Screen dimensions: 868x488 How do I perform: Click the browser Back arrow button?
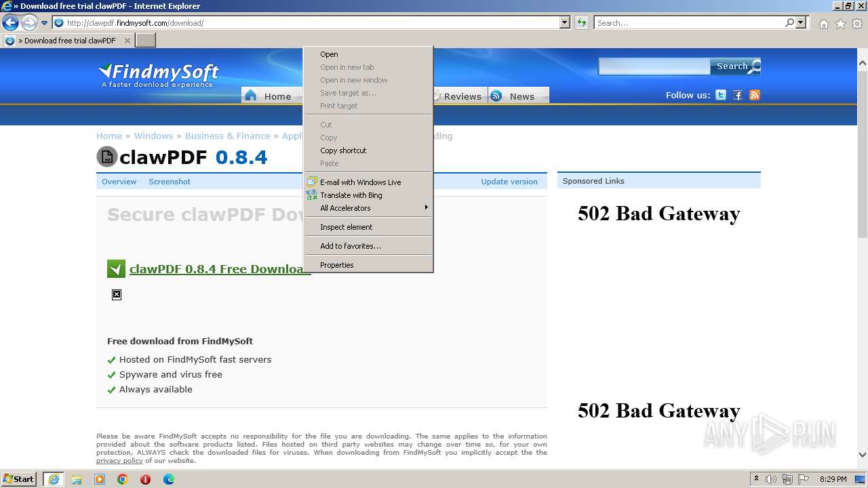[x=10, y=23]
